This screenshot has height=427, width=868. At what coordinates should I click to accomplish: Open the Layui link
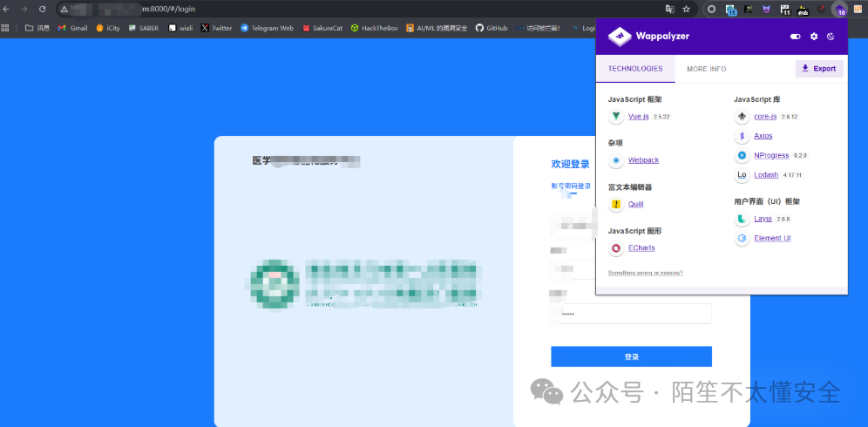point(763,218)
